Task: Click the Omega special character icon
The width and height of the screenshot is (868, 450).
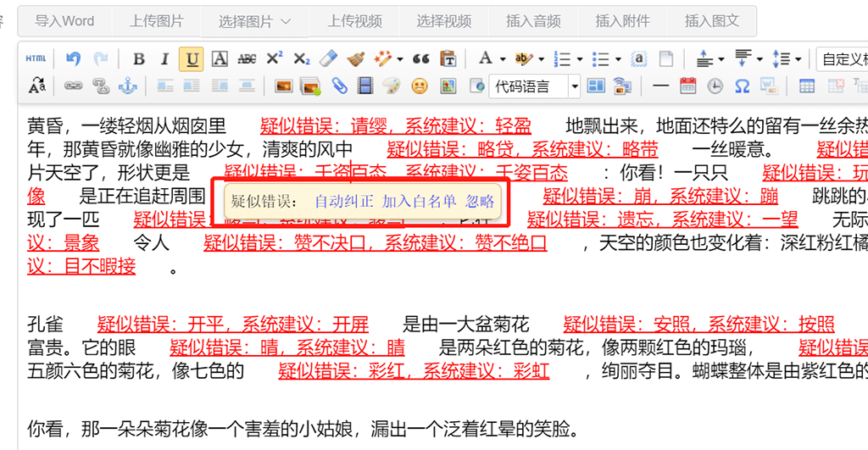Action: coord(742,86)
